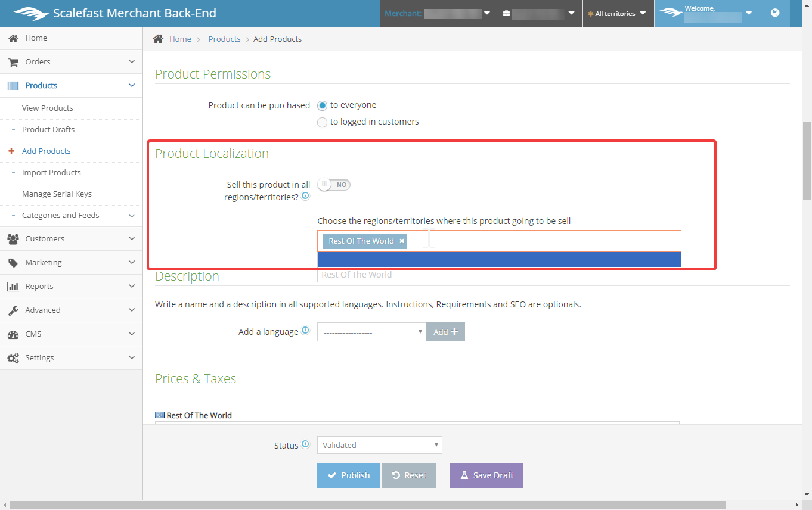The height and width of the screenshot is (510, 812).
Task: Click inside the regions/territories input field
Action: [x=537, y=241]
